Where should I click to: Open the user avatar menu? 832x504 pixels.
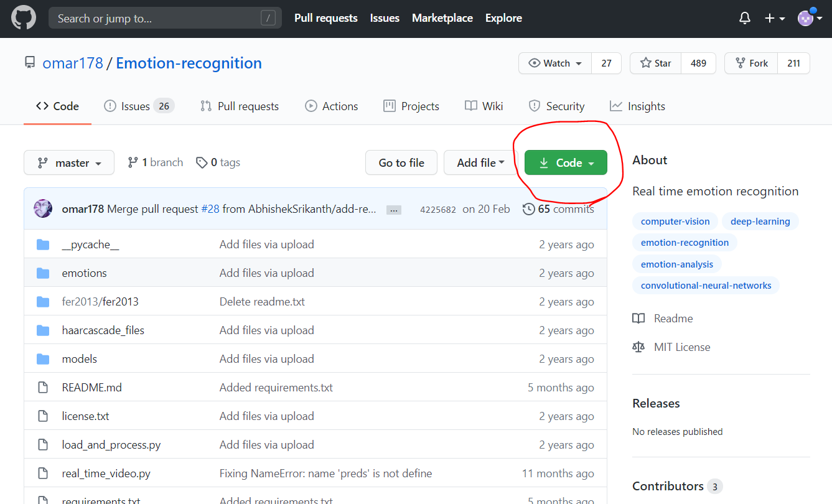pyautogui.click(x=810, y=18)
